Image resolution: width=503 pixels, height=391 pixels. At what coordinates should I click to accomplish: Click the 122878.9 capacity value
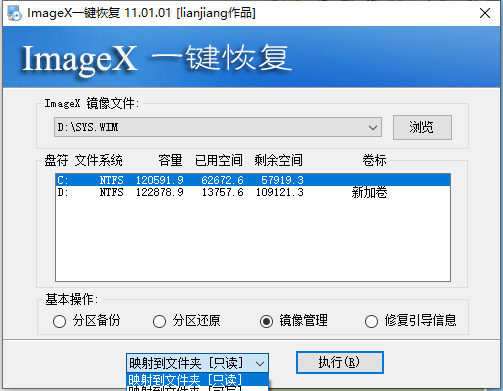coord(160,192)
